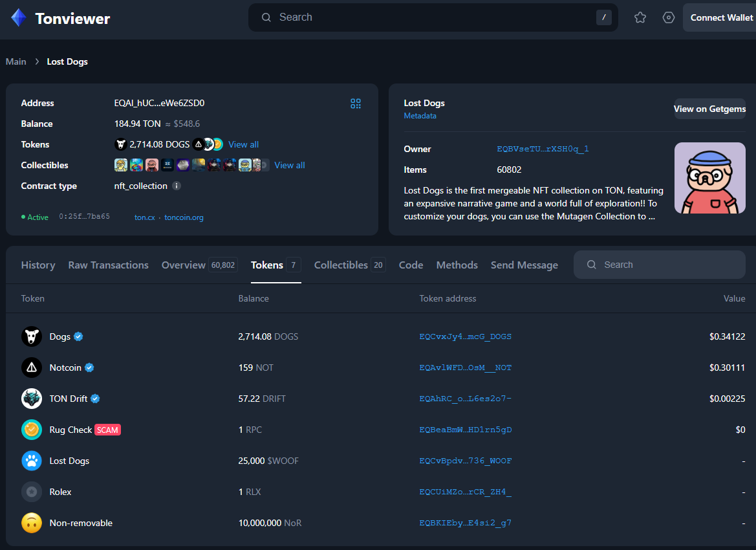Image resolution: width=756 pixels, height=550 pixels.
Task: Open Rolex token address EQCUiMZo…rCR_ZH4_
Action: (x=465, y=492)
